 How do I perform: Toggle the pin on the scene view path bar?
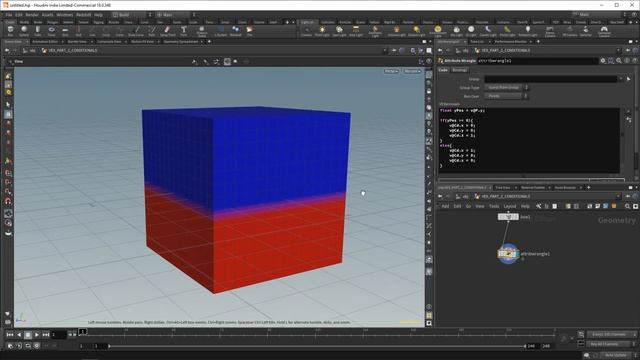click(x=394, y=51)
